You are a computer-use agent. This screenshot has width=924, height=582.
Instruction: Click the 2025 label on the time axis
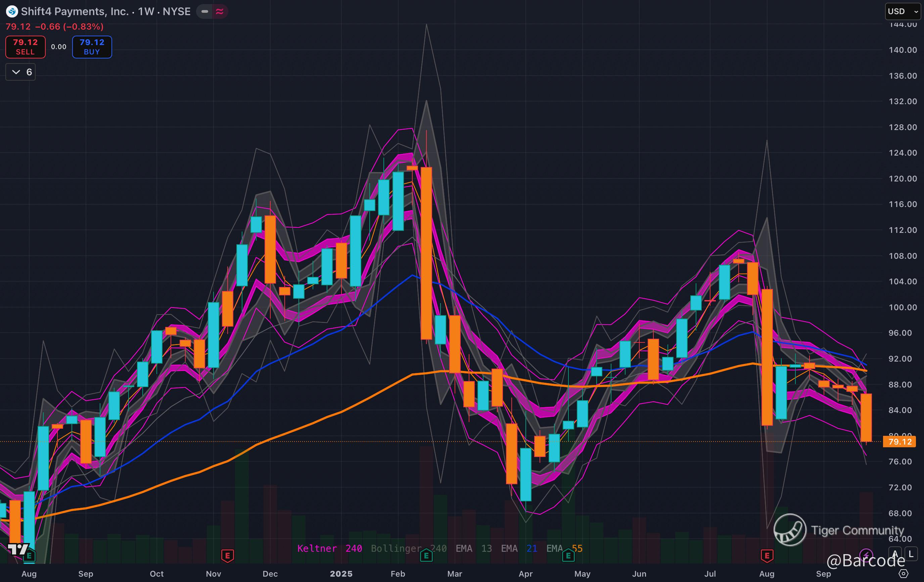(x=341, y=574)
